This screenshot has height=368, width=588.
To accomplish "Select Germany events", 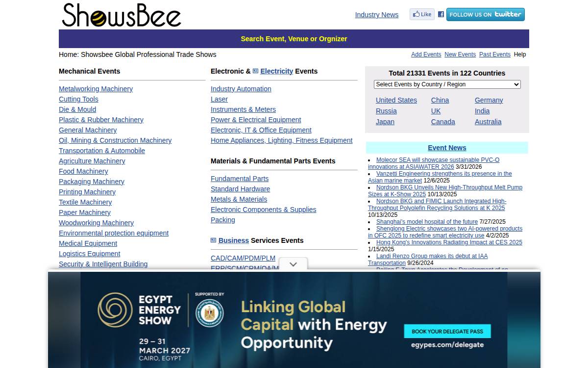I will [x=489, y=100].
